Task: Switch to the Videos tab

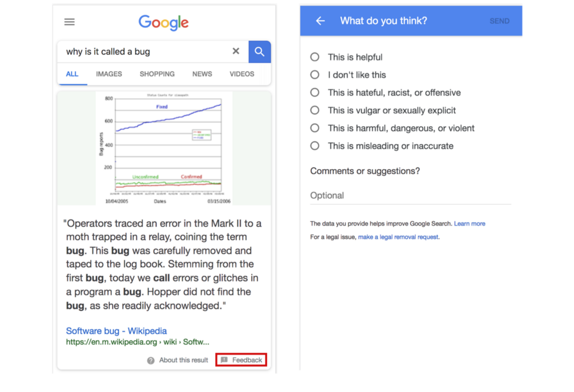Action: [242, 74]
